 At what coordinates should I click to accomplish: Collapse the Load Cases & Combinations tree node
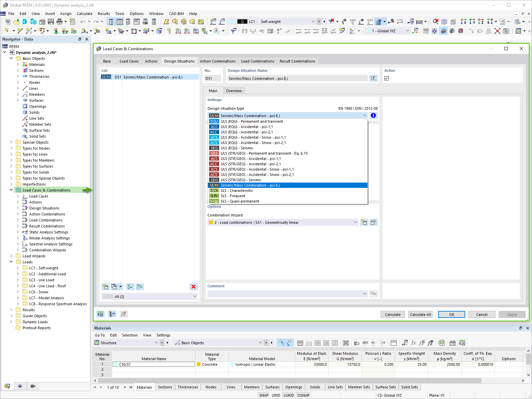(x=11, y=190)
